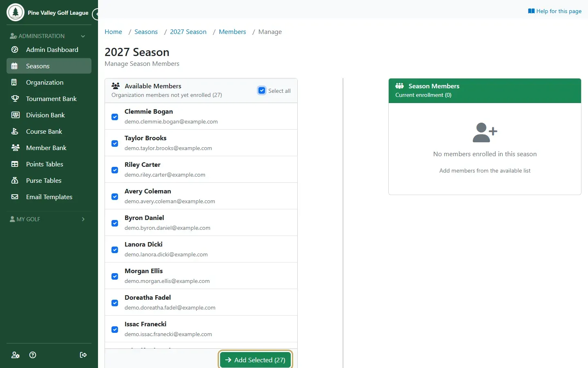The height and width of the screenshot is (368, 588).
Task: Open the Help for this page link
Action: [555, 11]
